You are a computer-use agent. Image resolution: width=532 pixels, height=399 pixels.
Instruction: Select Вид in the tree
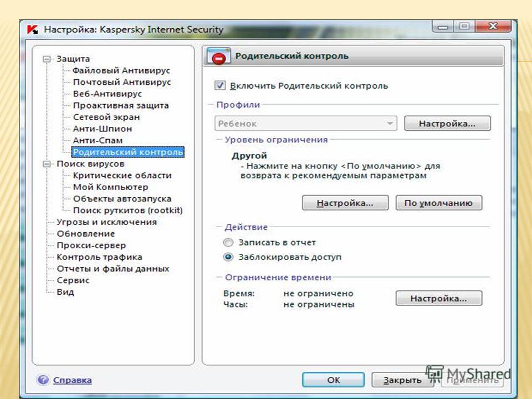click(x=65, y=292)
